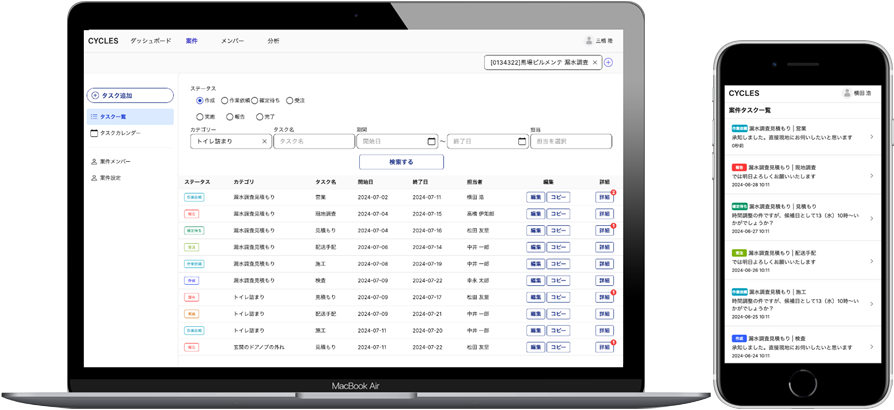894x410 pixels.
Task: Click the 検索する search button
Action: pyautogui.click(x=401, y=162)
